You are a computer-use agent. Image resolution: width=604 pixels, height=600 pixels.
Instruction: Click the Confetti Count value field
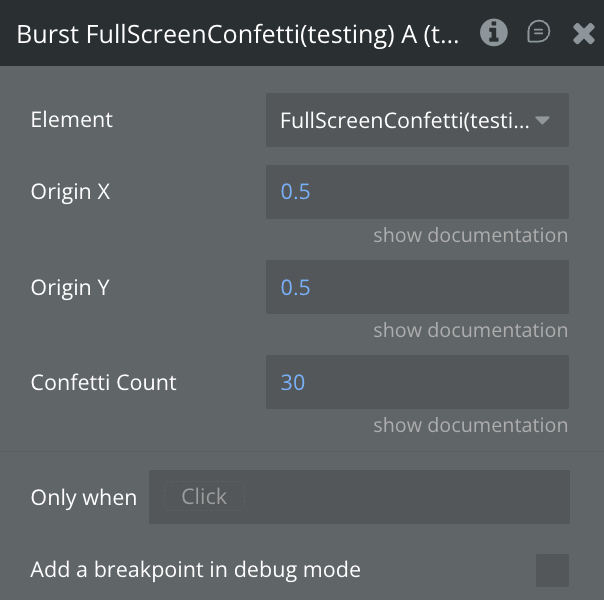tap(417, 383)
